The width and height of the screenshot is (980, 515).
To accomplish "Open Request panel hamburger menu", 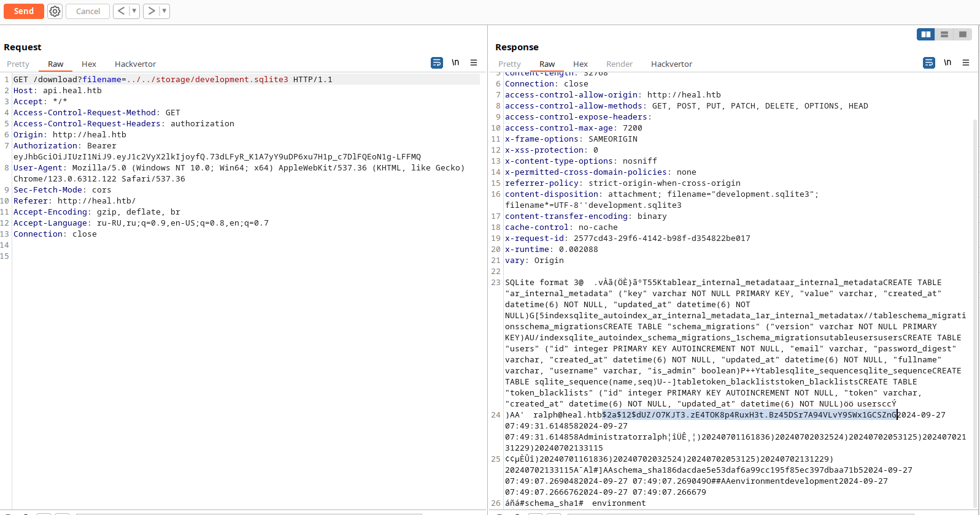I will point(474,63).
